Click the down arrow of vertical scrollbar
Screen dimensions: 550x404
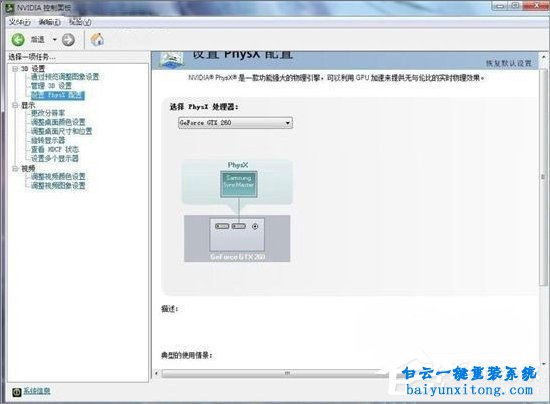(x=544, y=364)
